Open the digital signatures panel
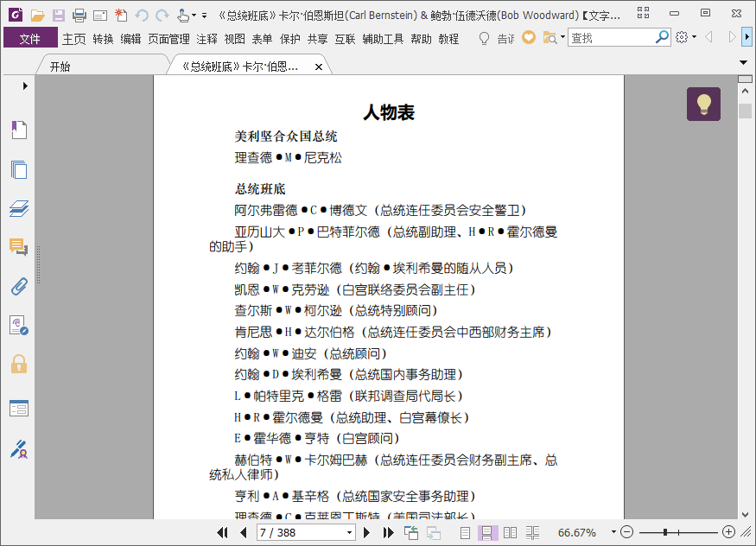756x546 pixels. [19, 326]
